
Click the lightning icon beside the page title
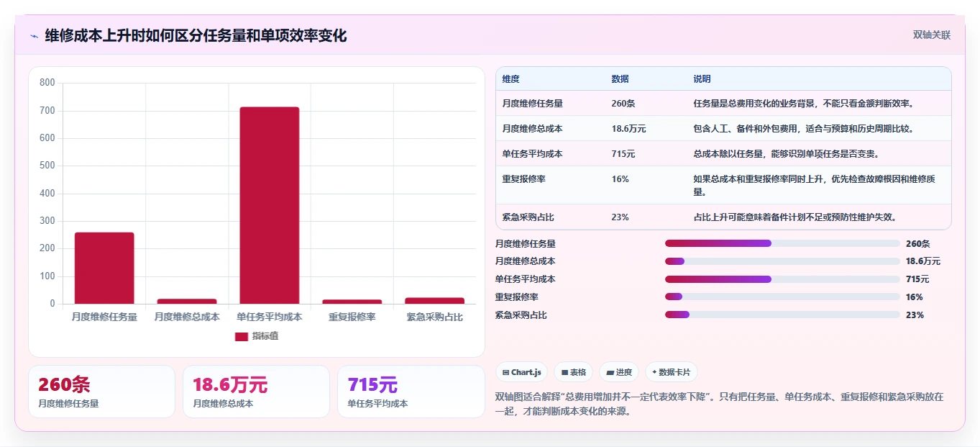tap(35, 36)
